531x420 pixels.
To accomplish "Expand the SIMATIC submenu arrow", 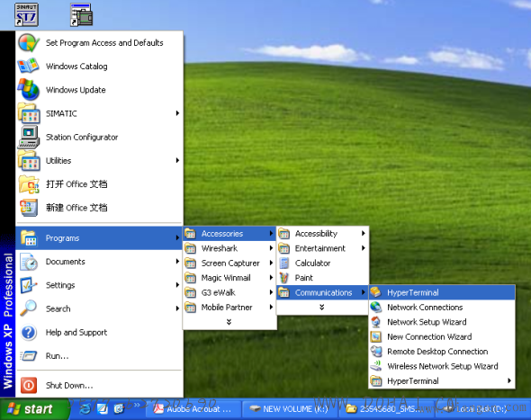I will [x=177, y=113].
